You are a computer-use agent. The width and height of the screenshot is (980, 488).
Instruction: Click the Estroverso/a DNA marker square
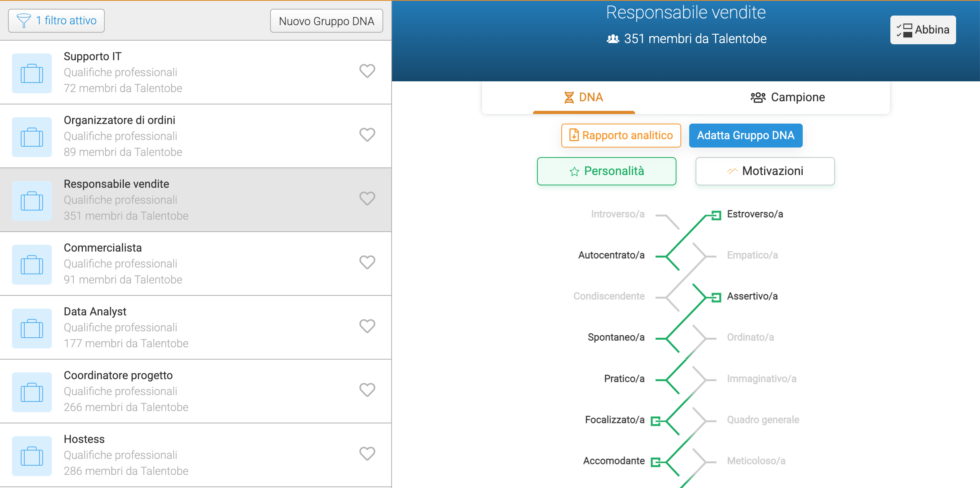pyautogui.click(x=716, y=215)
